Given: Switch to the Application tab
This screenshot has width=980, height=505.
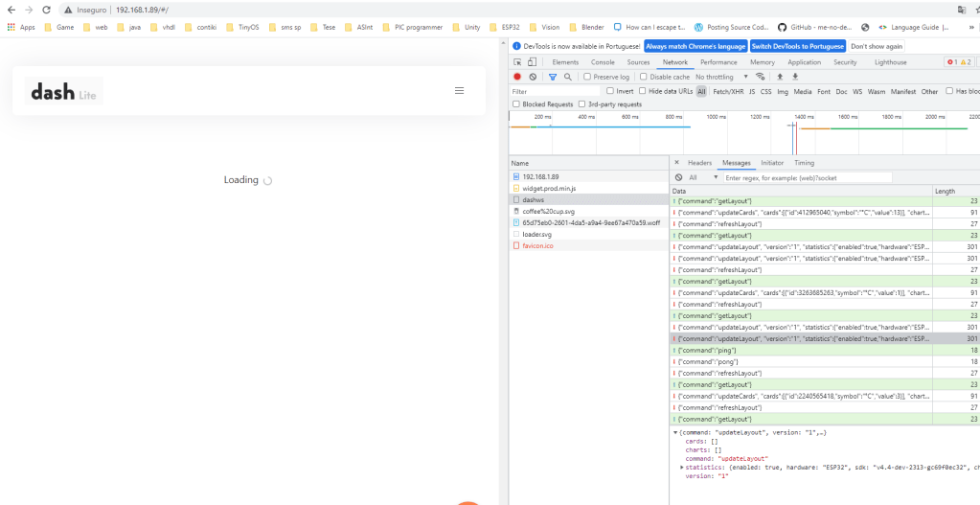Looking at the screenshot, I should point(804,62).
